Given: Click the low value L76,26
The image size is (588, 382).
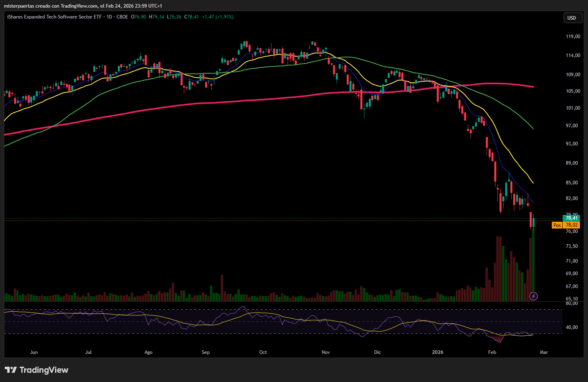Looking at the screenshot, I should pyautogui.click(x=175, y=17).
